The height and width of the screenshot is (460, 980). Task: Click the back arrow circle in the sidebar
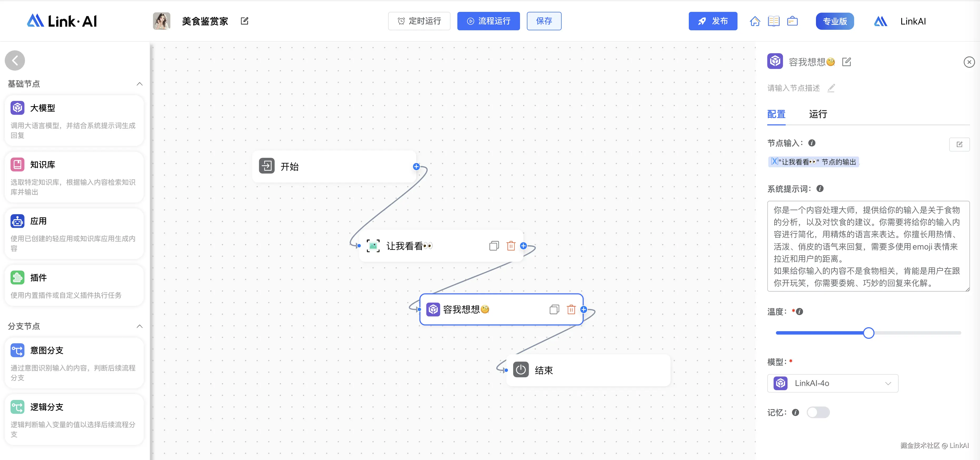pos(15,61)
